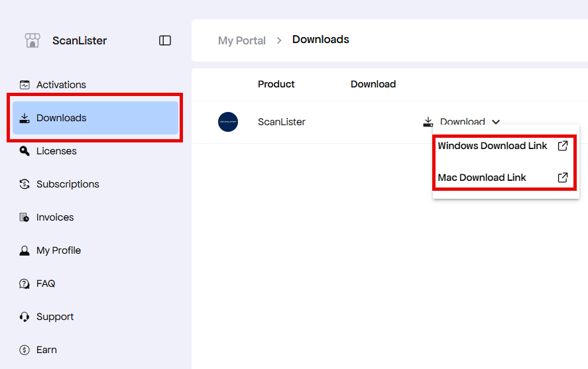The image size is (588, 369).
Task: Open the Licenses menu item
Action: tap(56, 151)
